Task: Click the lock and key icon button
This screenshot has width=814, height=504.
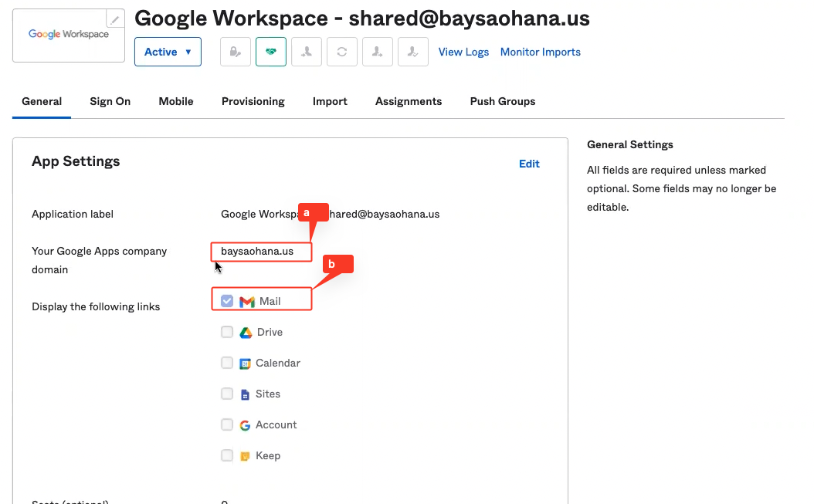Action: [236, 52]
